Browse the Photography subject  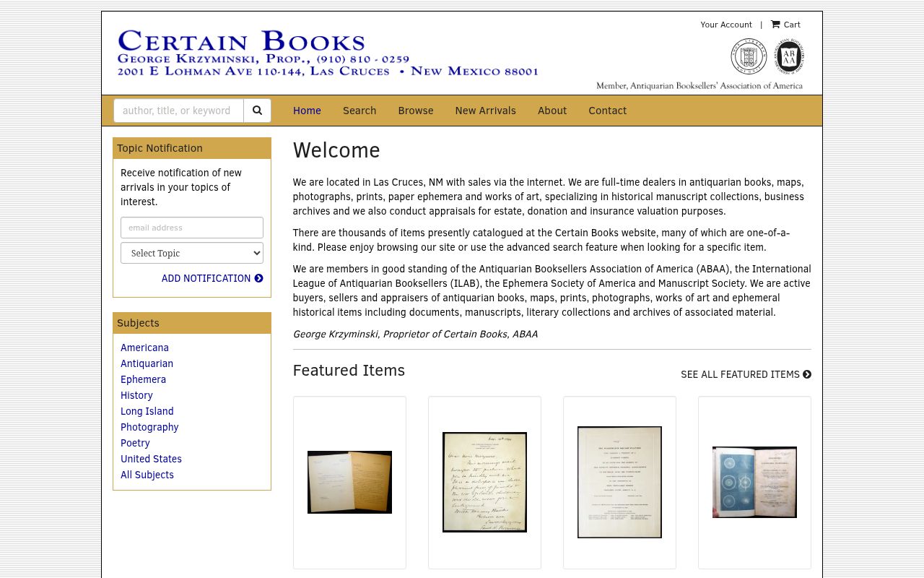[x=149, y=427]
